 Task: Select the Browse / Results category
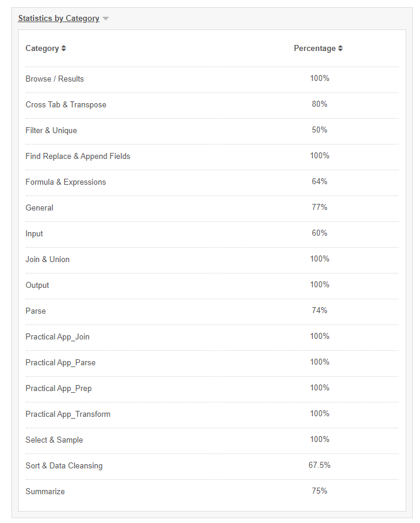pyautogui.click(x=55, y=79)
